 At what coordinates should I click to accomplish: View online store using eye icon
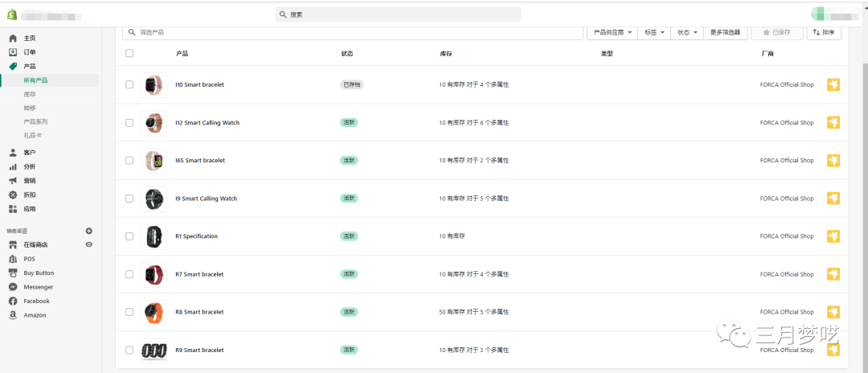click(89, 244)
